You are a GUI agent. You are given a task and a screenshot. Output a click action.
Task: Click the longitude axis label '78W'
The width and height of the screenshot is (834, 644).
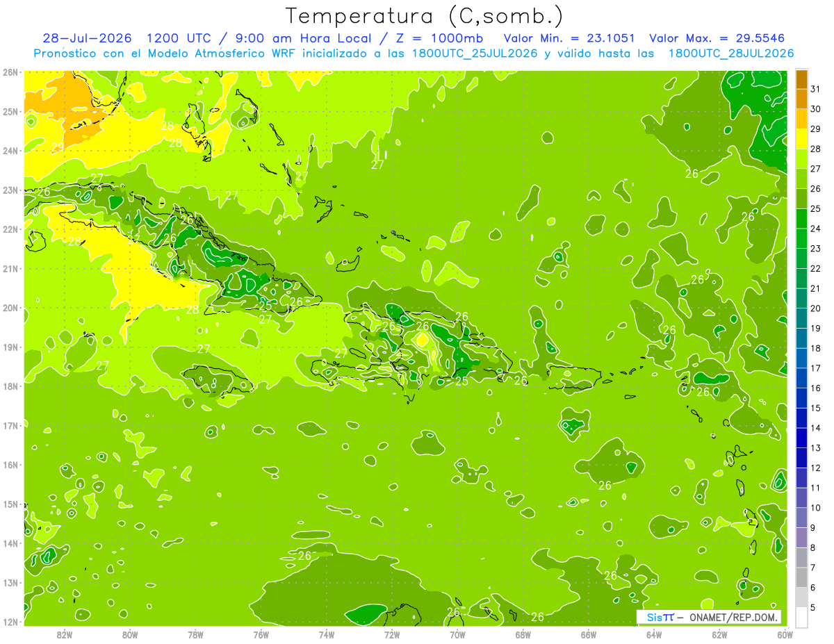(x=195, y=634)
